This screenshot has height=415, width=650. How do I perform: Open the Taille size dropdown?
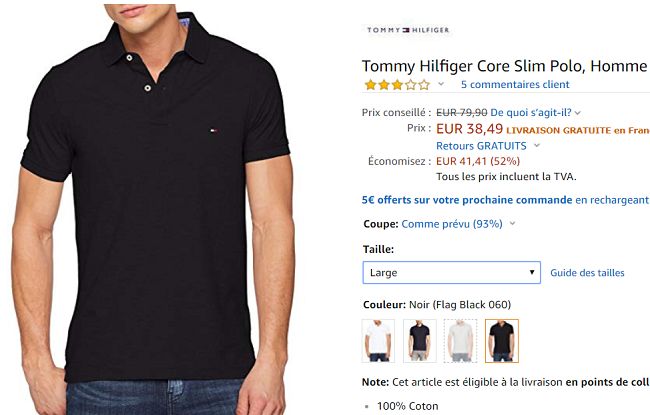pyautogui.click(x=451, y=272)
